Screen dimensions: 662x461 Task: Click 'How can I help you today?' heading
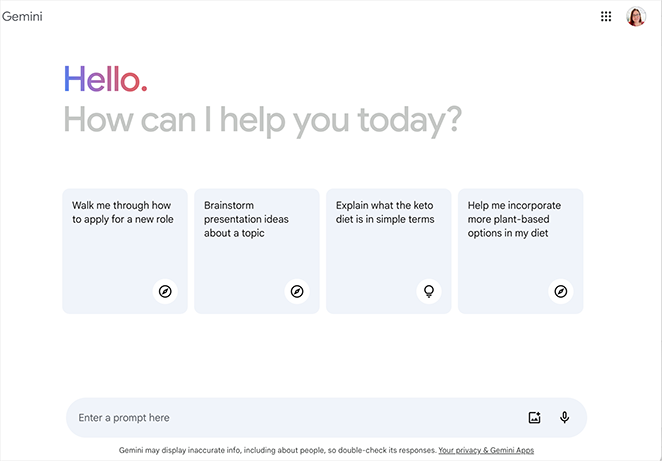point(262,120)
